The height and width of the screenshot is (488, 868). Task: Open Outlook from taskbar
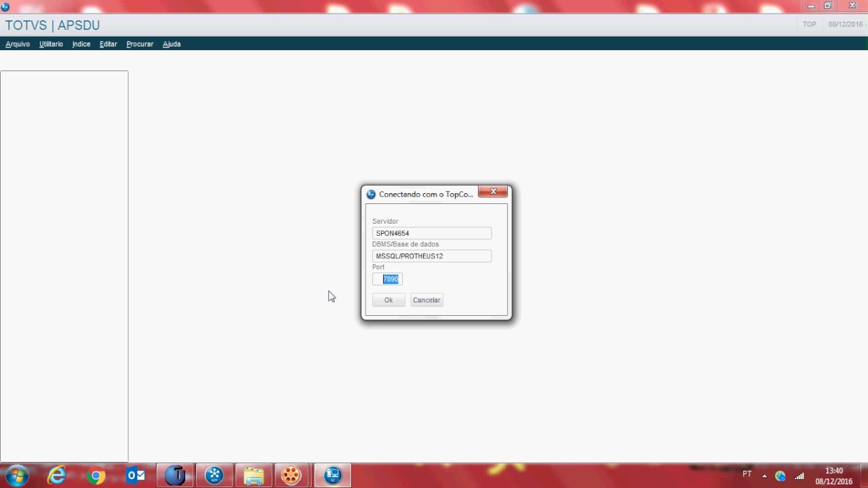click(136, 476)
